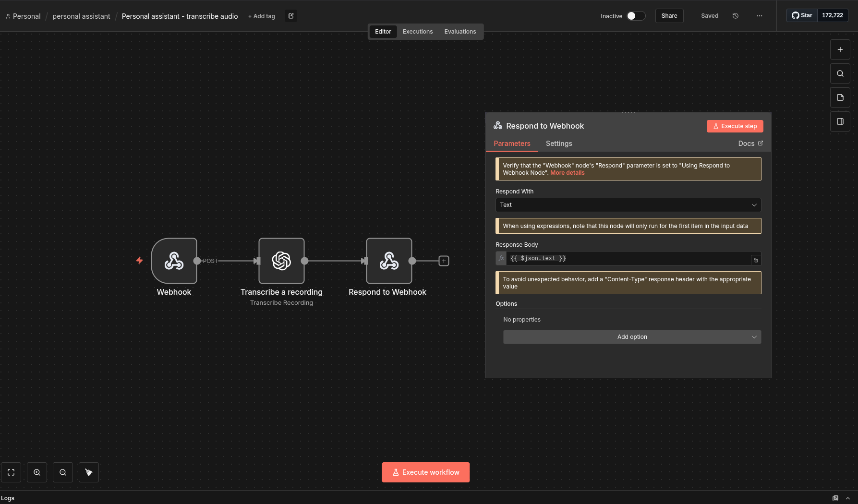The width and height of the screenshot is (858, 504).
Task: Open the workflow history icon
Action: (735, 16)
